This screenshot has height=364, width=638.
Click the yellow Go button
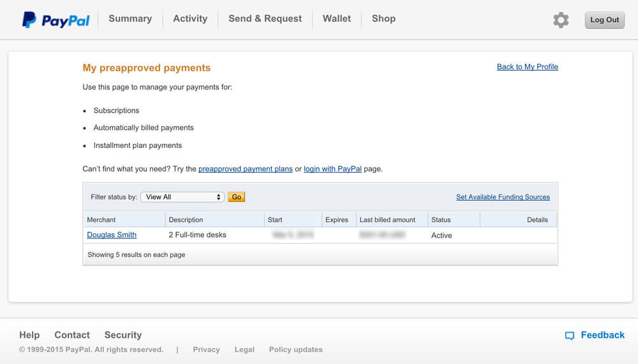tap(237, 197)
